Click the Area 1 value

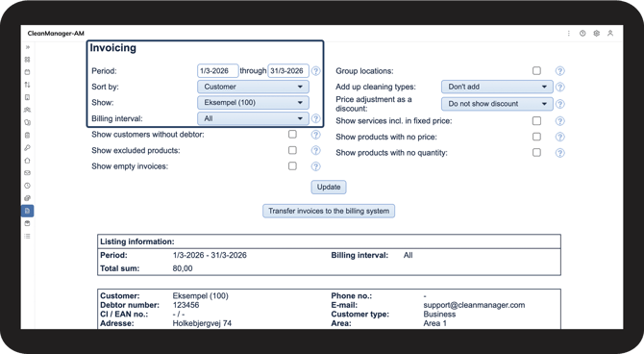click(x=435, y=323)
